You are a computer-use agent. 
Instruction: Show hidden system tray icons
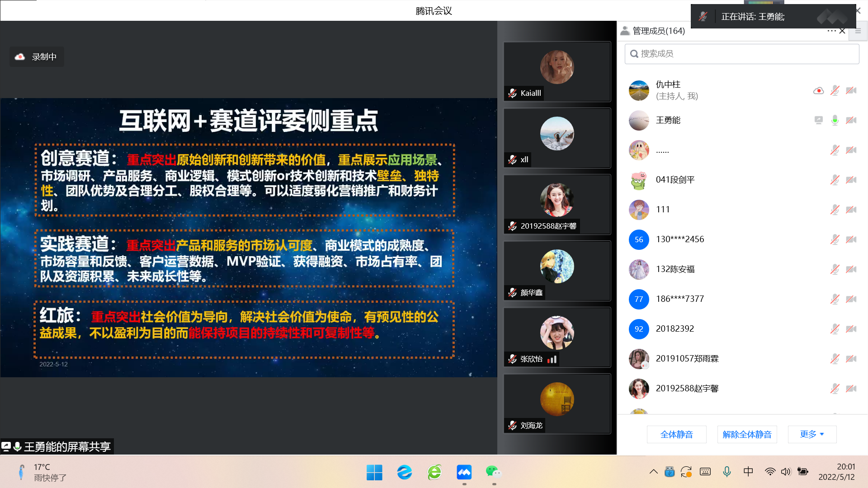pos(653,472)
